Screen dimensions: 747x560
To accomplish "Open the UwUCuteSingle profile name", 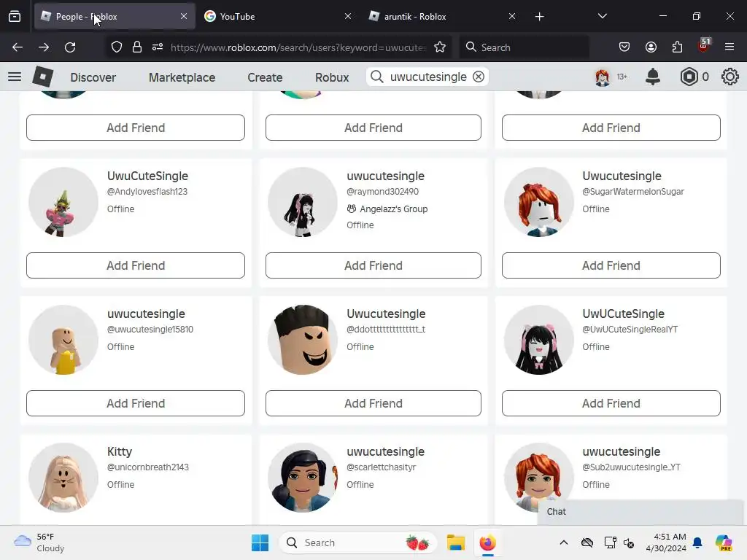I will [x=623, y=314].
